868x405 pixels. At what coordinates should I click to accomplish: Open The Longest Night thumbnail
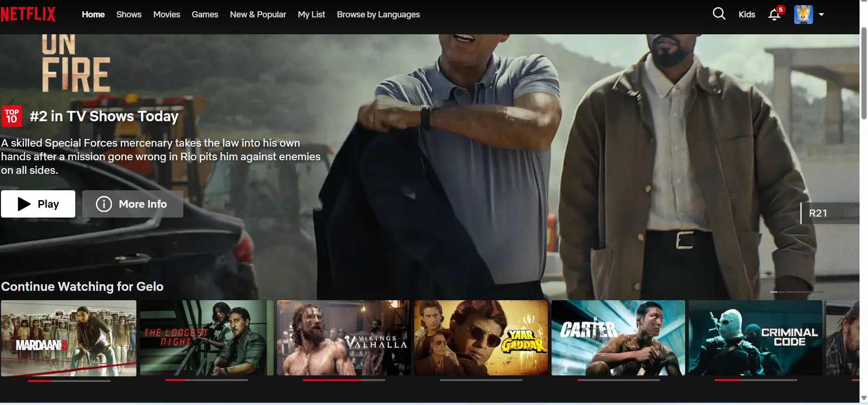click(206, 338)
